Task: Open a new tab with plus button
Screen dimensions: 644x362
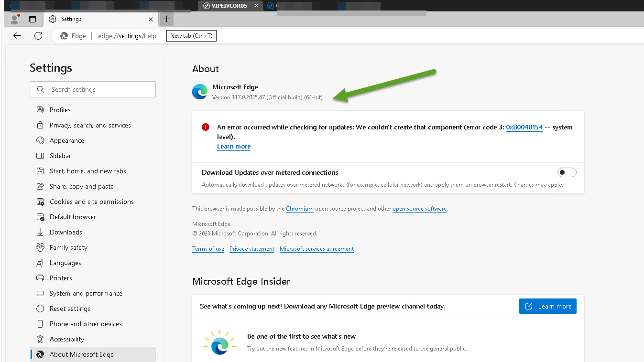Action: tap(166, 19)
